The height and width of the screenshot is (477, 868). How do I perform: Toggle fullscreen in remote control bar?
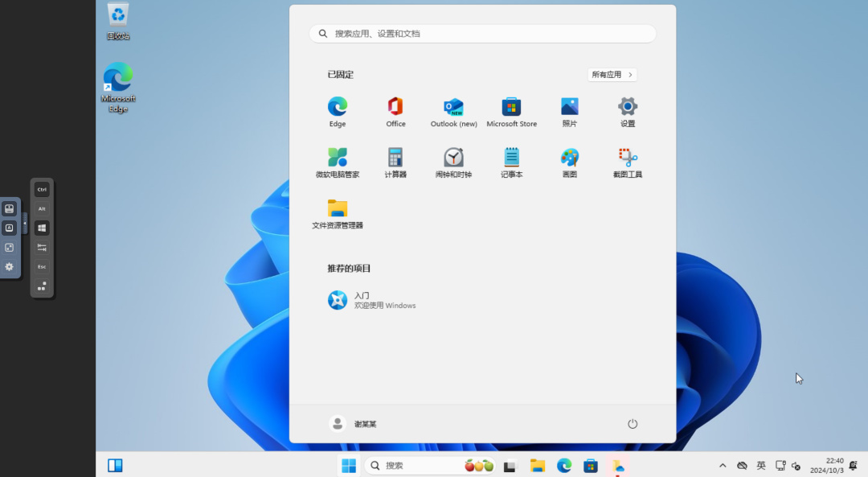[x=10, y=247]
